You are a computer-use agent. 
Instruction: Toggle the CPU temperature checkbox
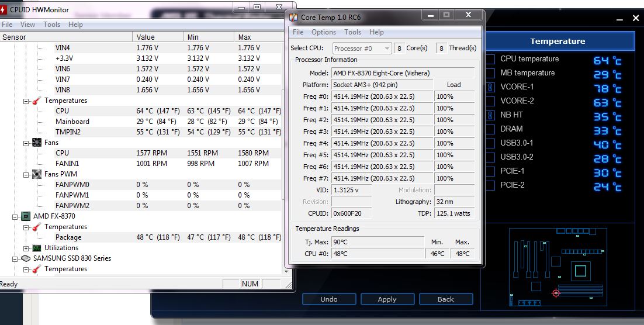[x=490, y=59]
